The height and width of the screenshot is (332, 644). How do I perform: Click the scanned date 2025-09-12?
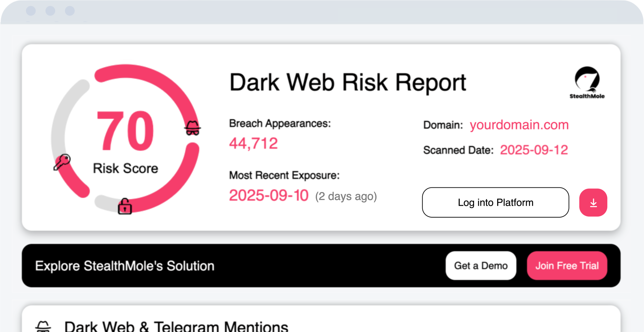point(534,150)
